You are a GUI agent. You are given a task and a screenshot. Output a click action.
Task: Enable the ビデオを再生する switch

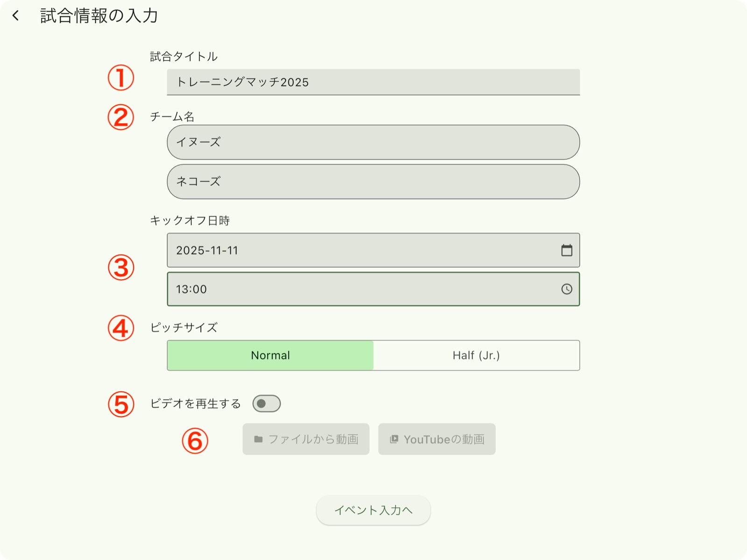[x=267, y=403]
